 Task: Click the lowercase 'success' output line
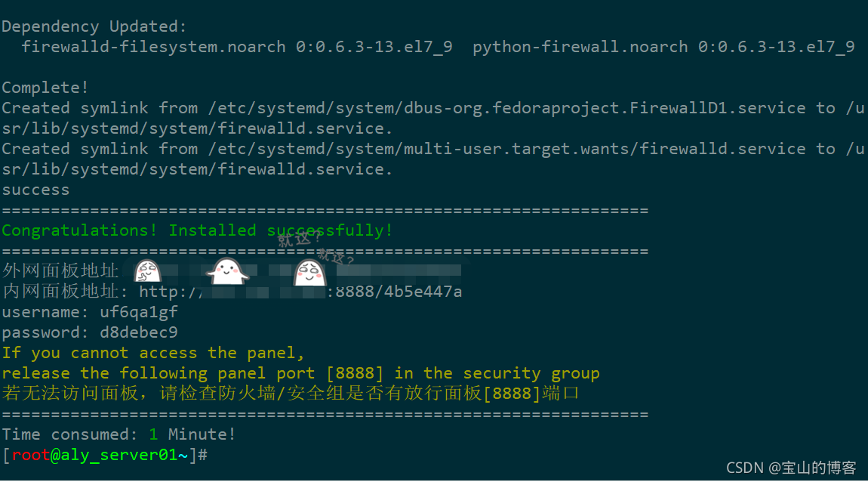click(x=35, y=190)
